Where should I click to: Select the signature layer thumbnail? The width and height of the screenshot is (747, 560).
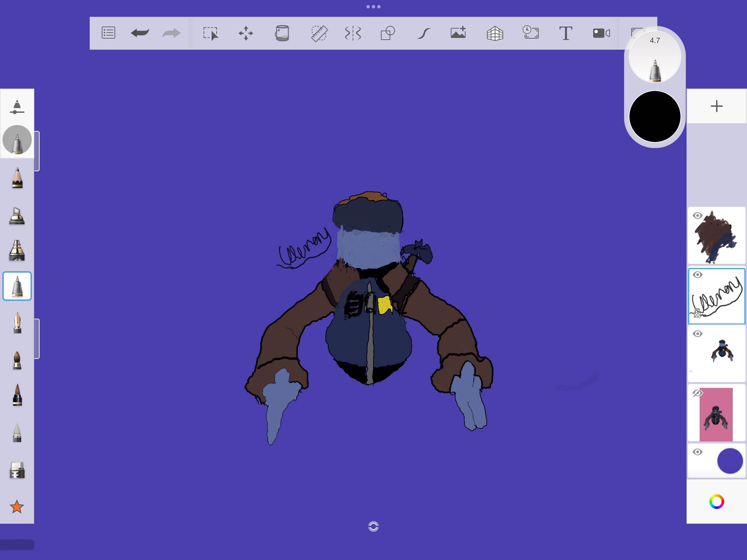[x=717, y=296]
